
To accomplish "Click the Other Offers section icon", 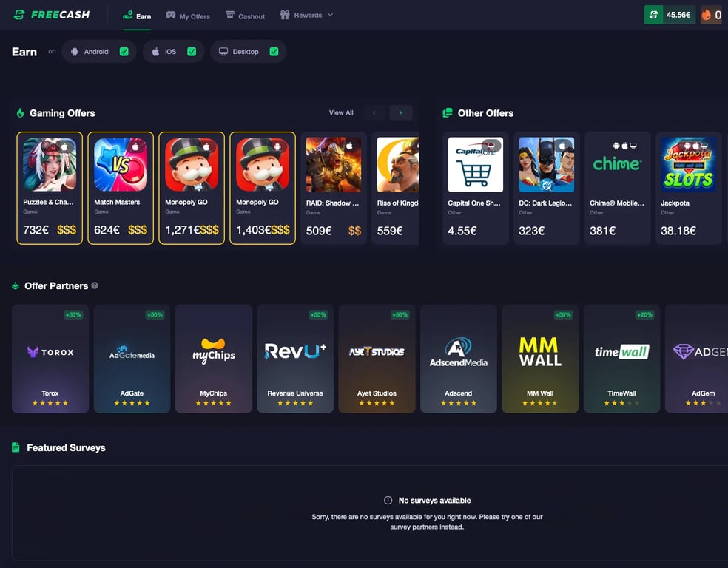I will (448, 112).
